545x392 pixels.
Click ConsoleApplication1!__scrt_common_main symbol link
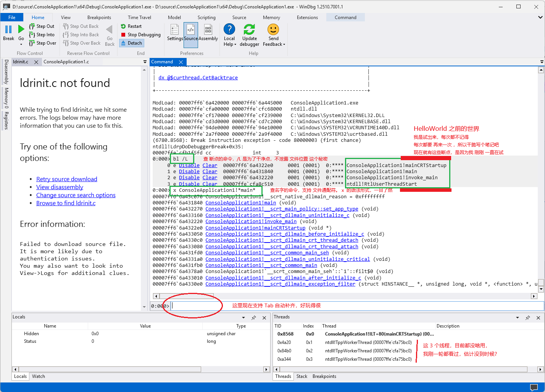point(261,265)
